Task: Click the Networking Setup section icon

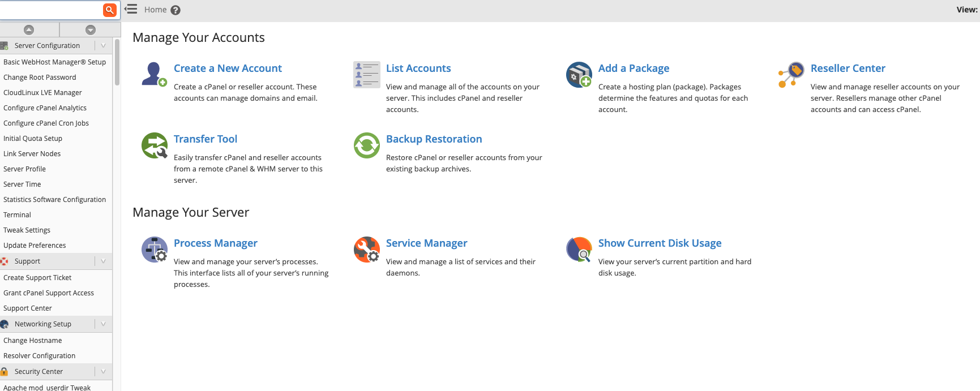Action: (5, 324)
